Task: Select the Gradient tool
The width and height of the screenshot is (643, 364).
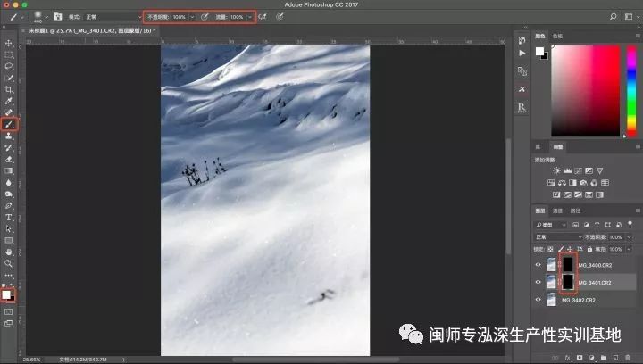Action: point(9,170)
